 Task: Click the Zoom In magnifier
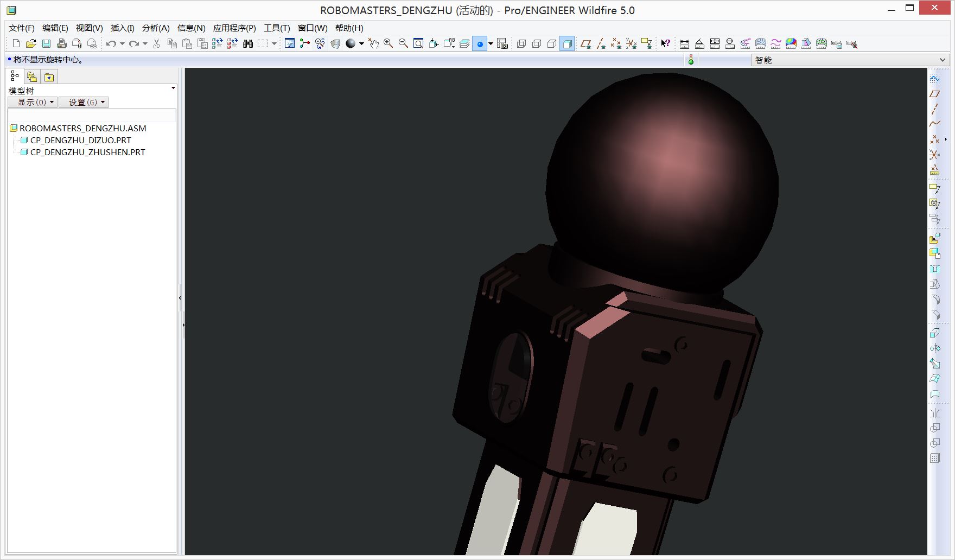[x=389, y=43]
